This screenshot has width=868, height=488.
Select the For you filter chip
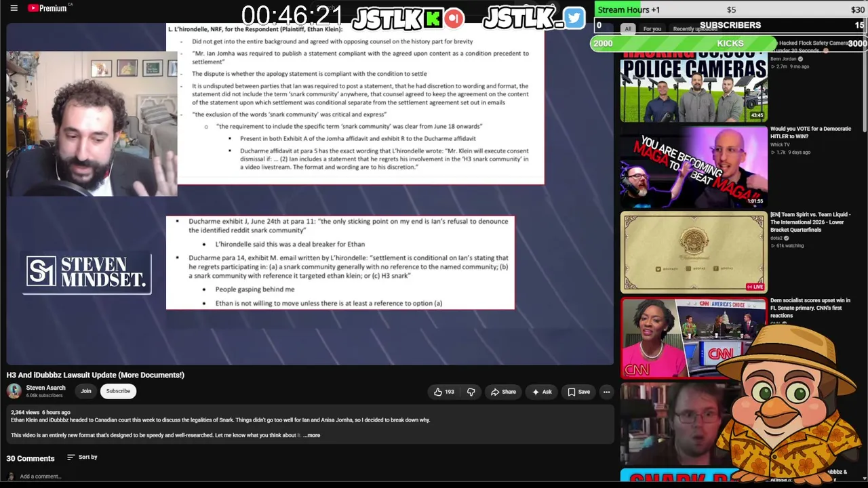pyautogui.click(x=652, y=28)
